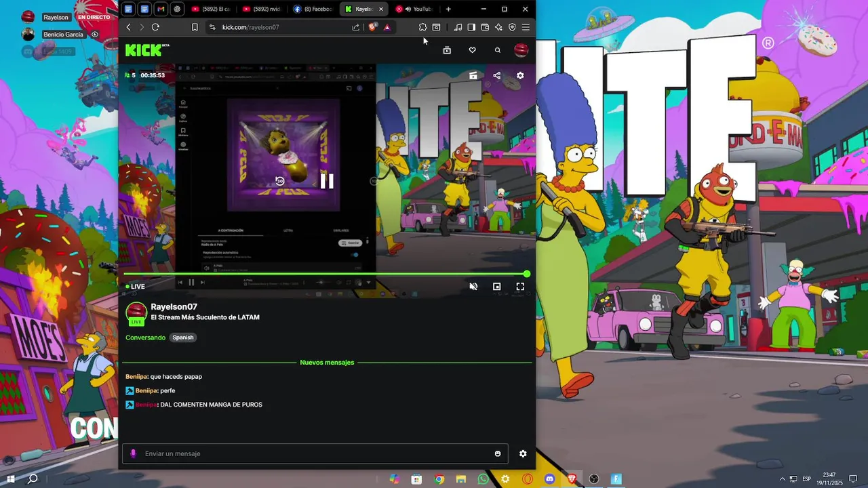868x488 pixels.
Task: Open Kick following heart icon
Action: pos(472,50)
